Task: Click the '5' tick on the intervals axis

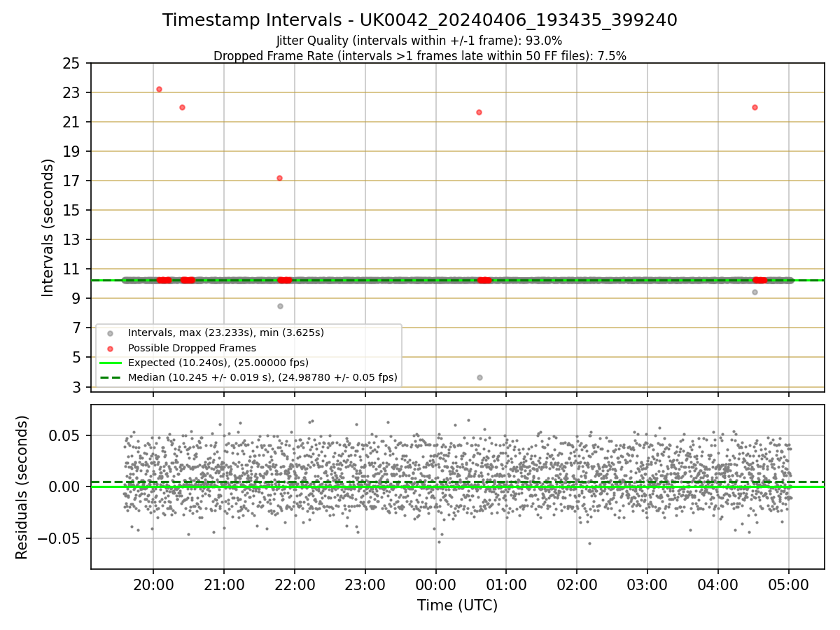Action: (x=76, y=358)
